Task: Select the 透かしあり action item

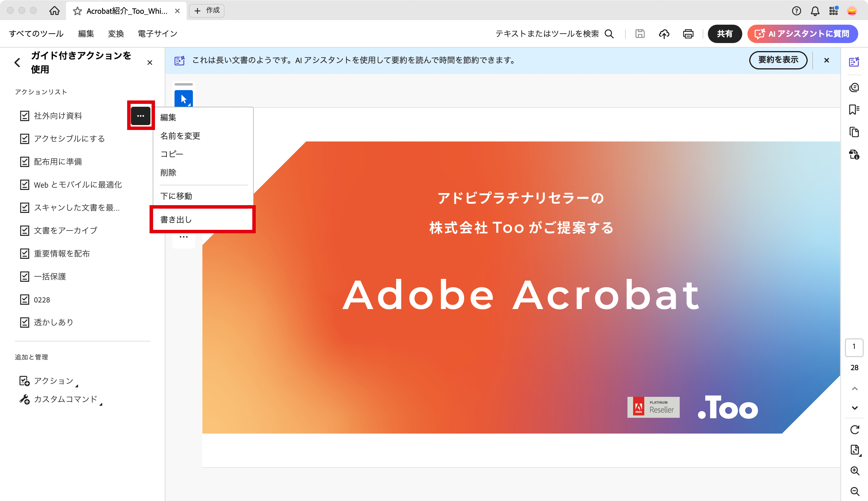Action: click(x=54, y=323)
